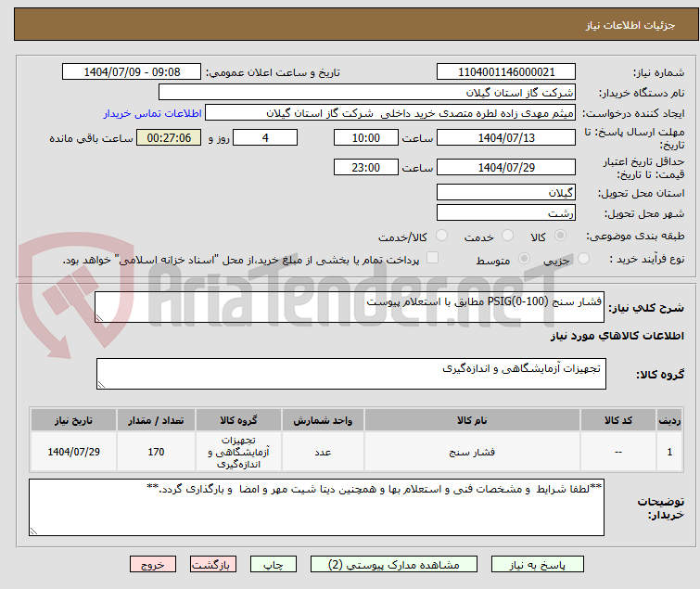The width and height of the screenshot is (700, 589).
Task: Click the unit cell عدد
Action: 323,452
